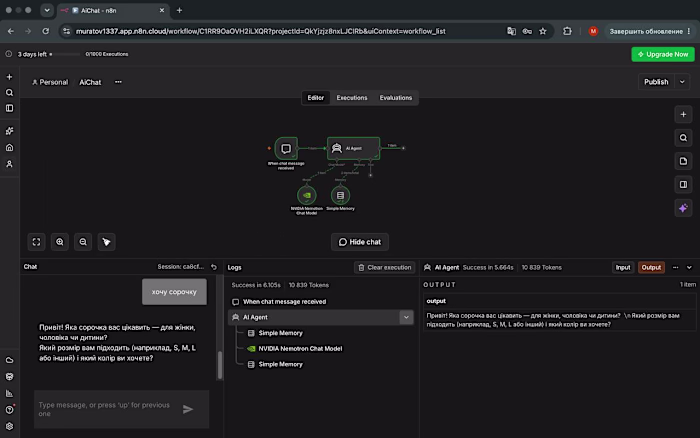The width and height of the screenshot is (700, 438).
Task: Open Publish dropdown arrow
Action: click(682, 82)
